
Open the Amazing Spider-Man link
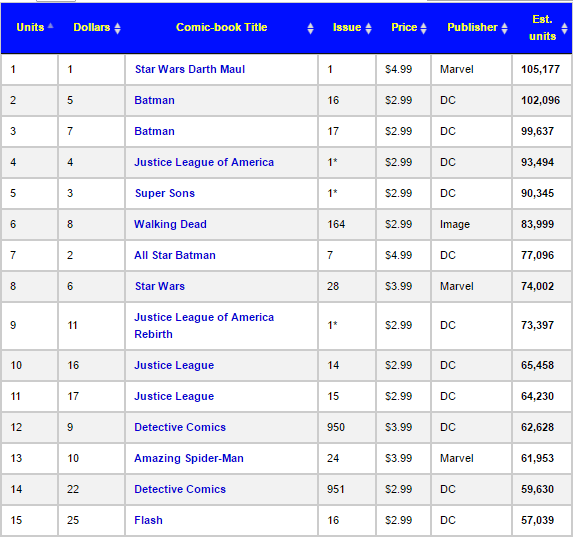point(189,458)
